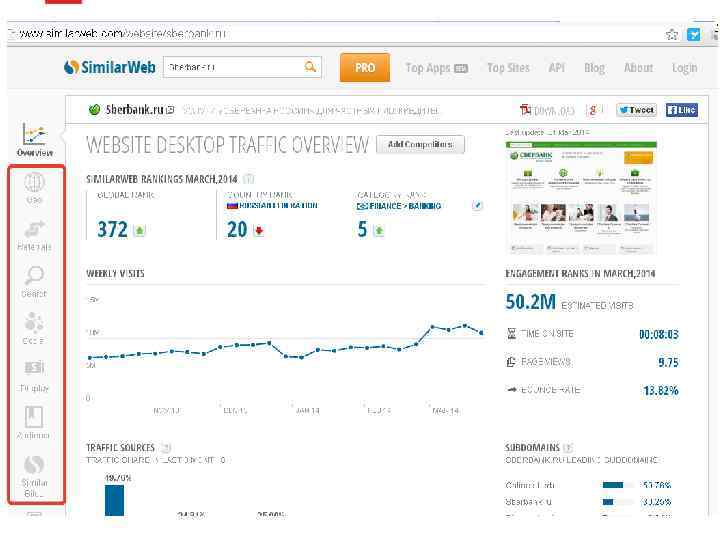Click the Tweet button
Image resolution: width=720 pixels, height=540 pixels.
pyautogui.click(x=636, y=110)
